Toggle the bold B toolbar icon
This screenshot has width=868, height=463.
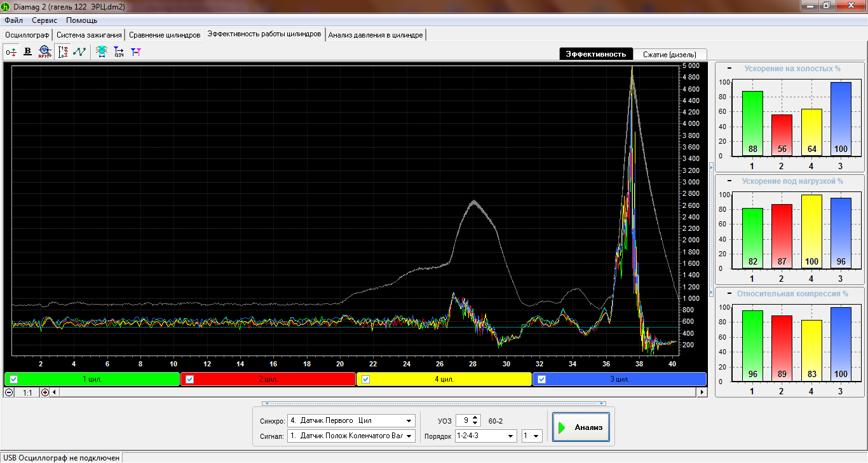pyautogui.click(x=27, y=52)
